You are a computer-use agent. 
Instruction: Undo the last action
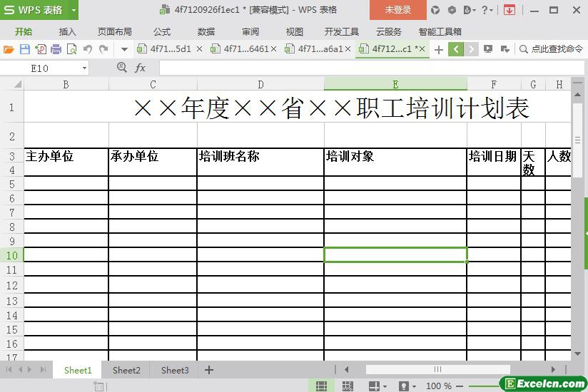88,49
